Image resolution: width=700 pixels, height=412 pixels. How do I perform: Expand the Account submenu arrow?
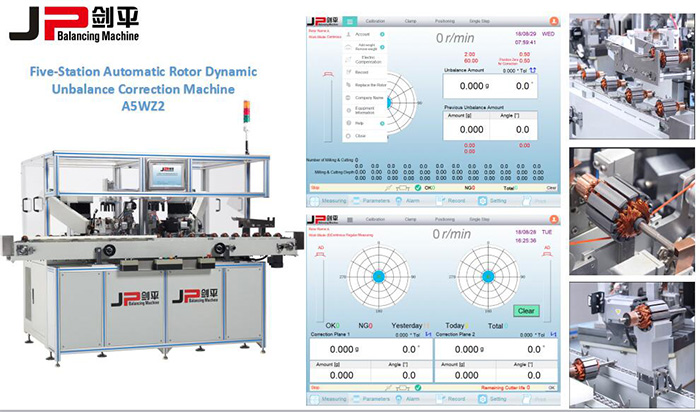coord(382,34)
